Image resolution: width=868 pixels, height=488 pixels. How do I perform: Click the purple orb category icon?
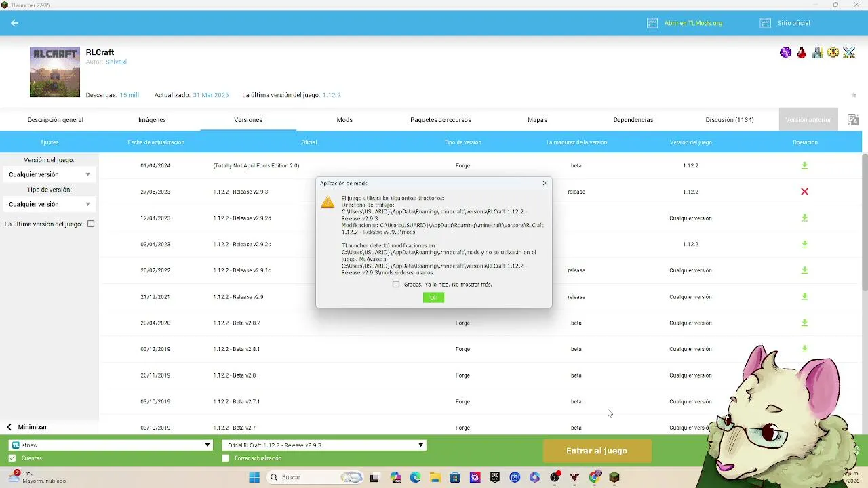coord(785,53)
